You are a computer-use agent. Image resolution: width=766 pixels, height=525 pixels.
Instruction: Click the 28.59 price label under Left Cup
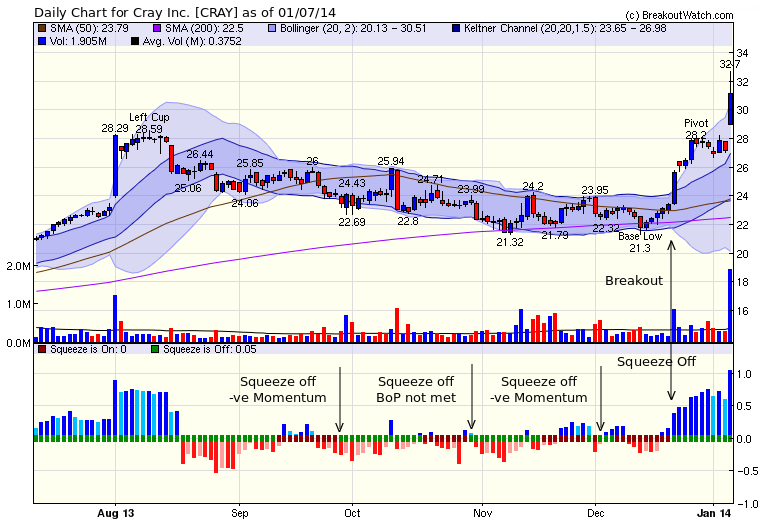tap(149, 129)
